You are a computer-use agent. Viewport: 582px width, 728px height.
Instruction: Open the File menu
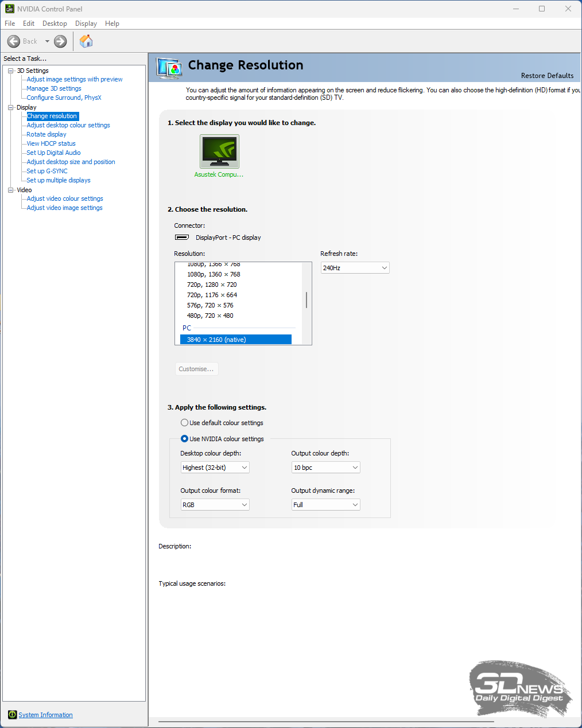pyautogui.click(x=10, y=24)
